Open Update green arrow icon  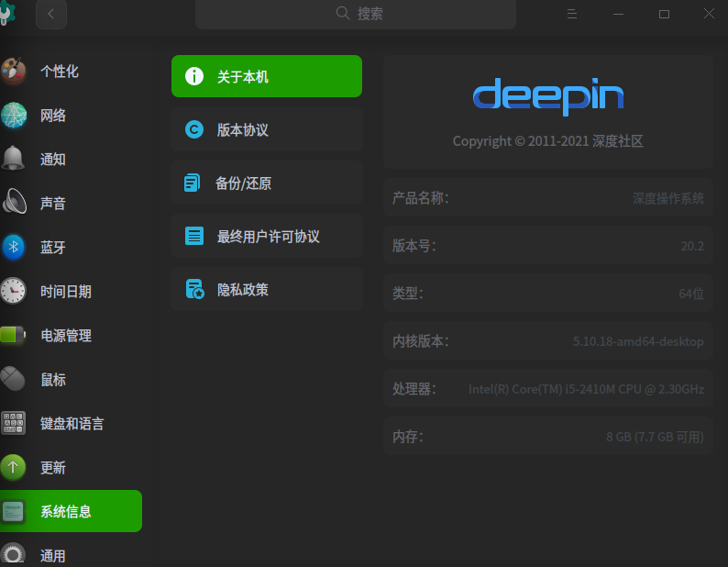pyautogui.click(x=13, y=467)
